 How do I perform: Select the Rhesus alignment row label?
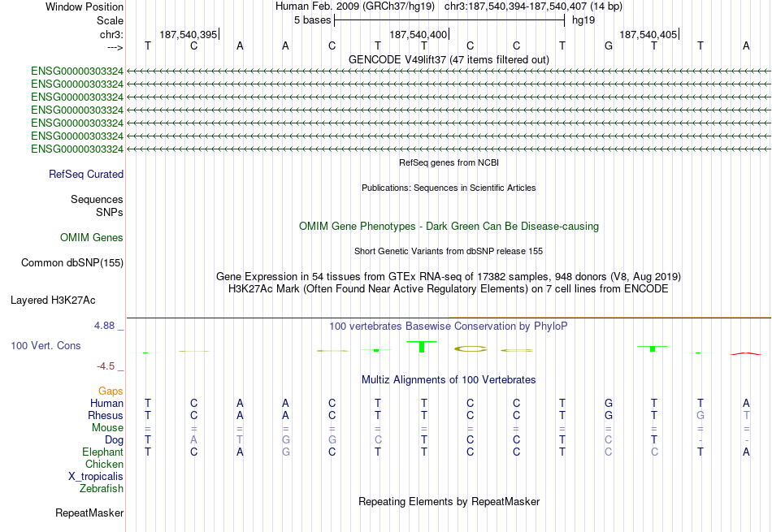(x=106, y=416)
